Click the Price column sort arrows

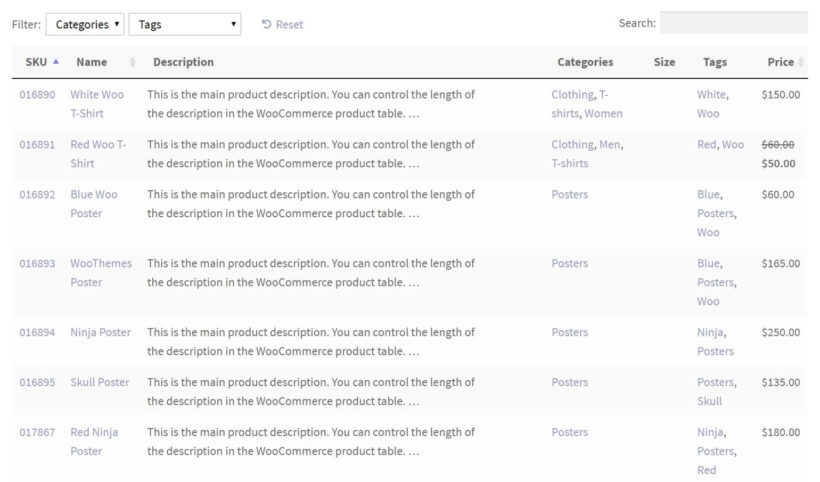pos(801,63)
